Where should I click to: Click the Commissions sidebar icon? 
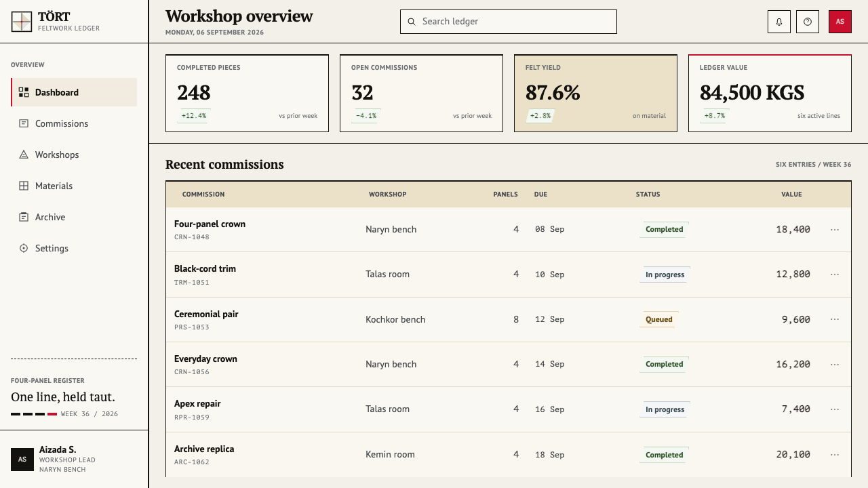[x=24, y=123]
